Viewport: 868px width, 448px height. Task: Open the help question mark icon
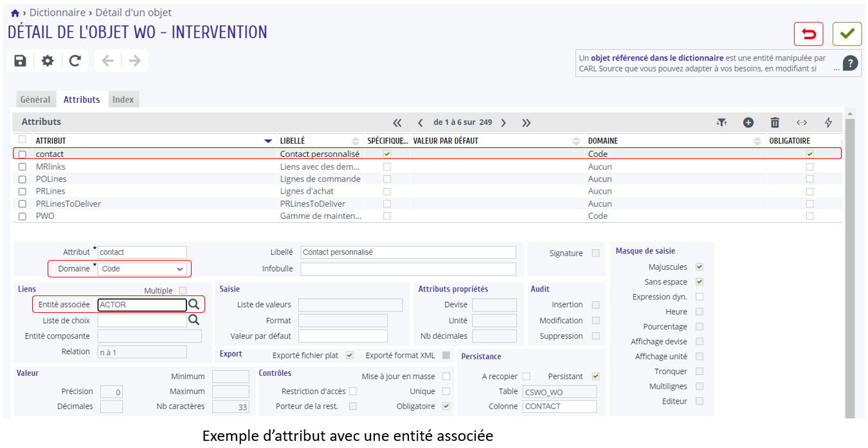tap(851, 63)
